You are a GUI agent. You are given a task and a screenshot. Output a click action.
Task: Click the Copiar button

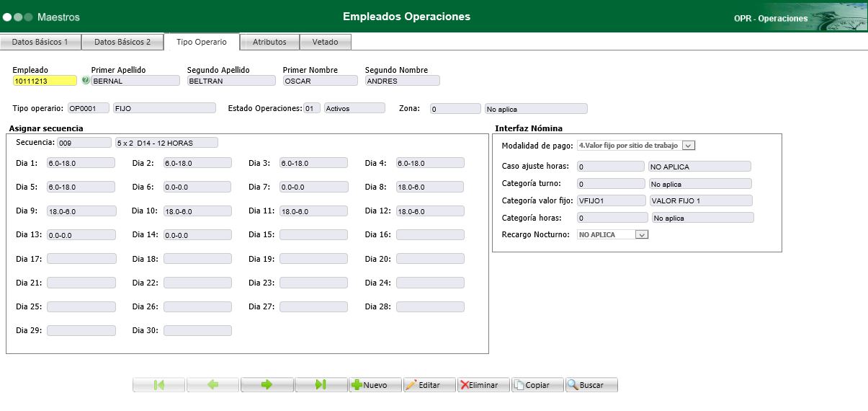(537, 385)
